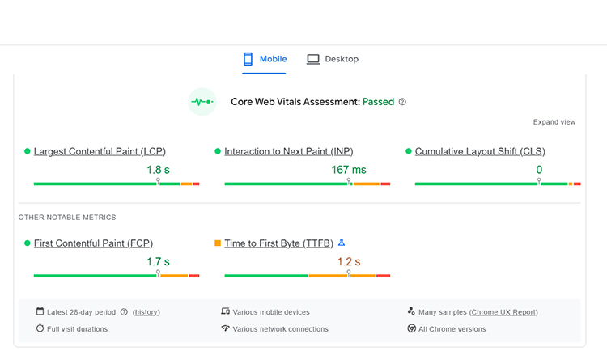
Task: Open the Chrome UX Report link
Action: (503, 312)
